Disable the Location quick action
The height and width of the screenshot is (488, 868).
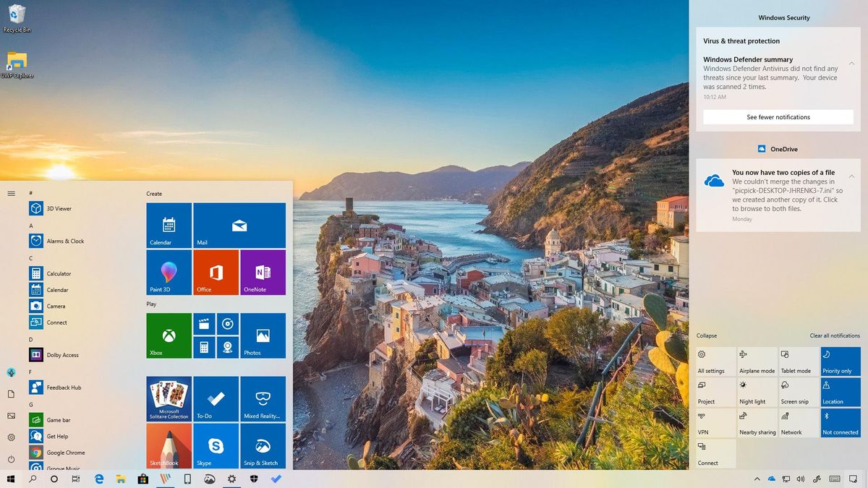point(841,392)
